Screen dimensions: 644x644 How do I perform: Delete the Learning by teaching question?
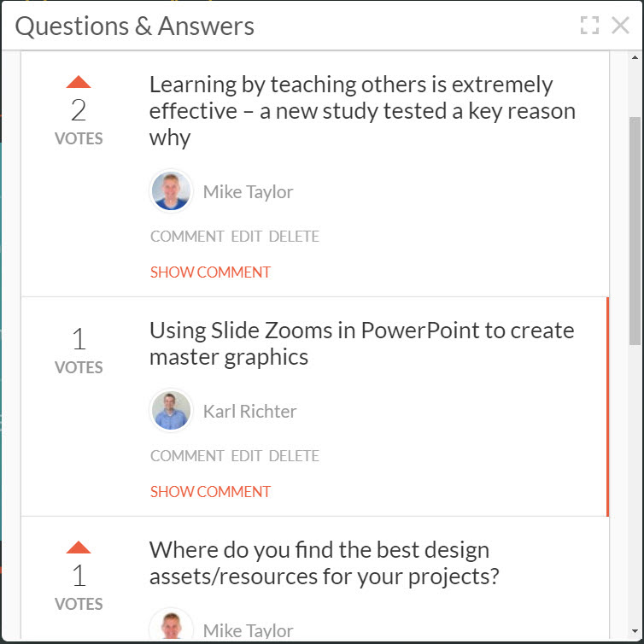pyautogui.click(x=294, y=237)
